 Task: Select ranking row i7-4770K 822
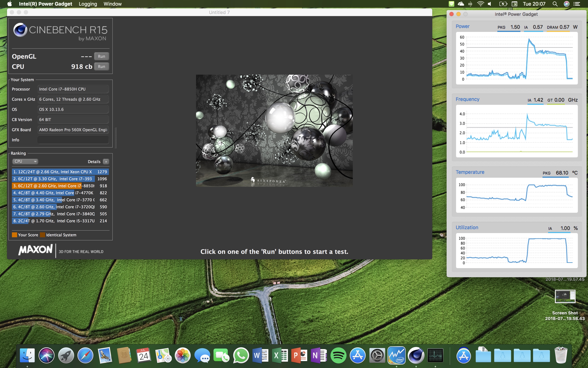pos(60,193)
